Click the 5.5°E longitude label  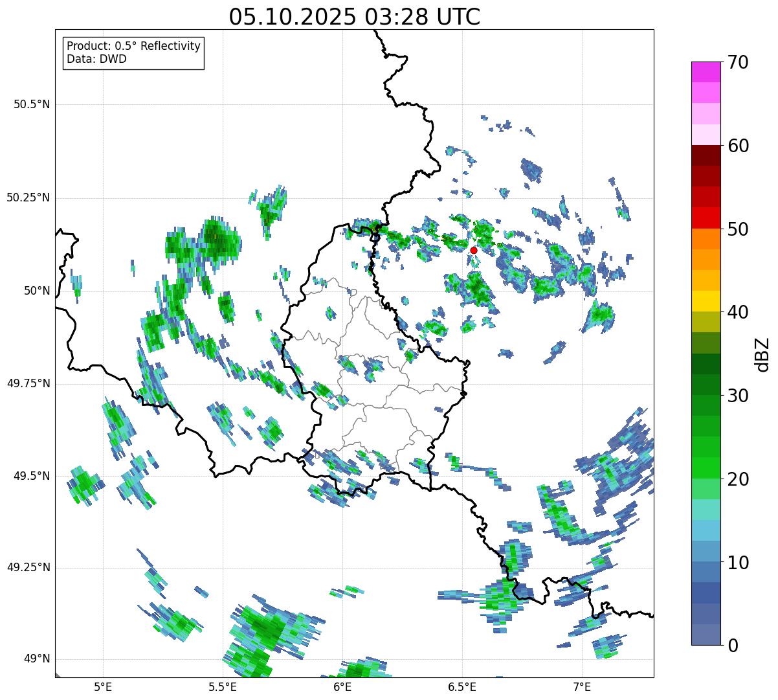[x=223, y=686]
